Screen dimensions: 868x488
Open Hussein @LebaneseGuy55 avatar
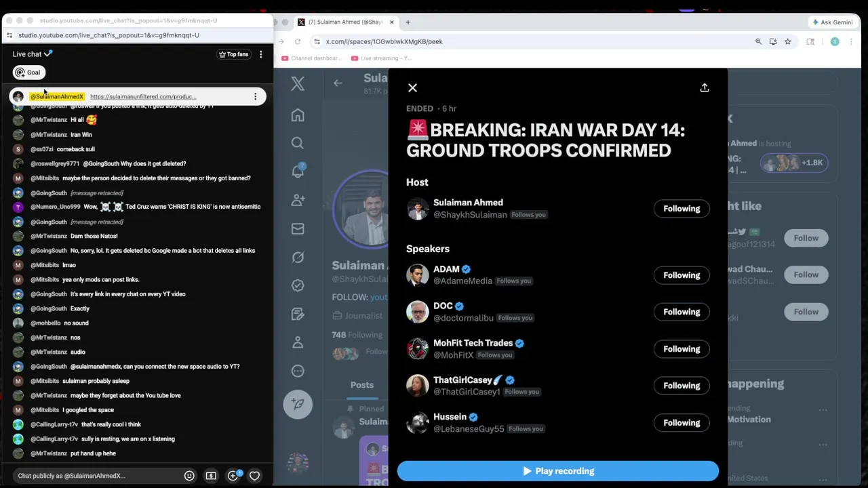(x=418, y=422)
